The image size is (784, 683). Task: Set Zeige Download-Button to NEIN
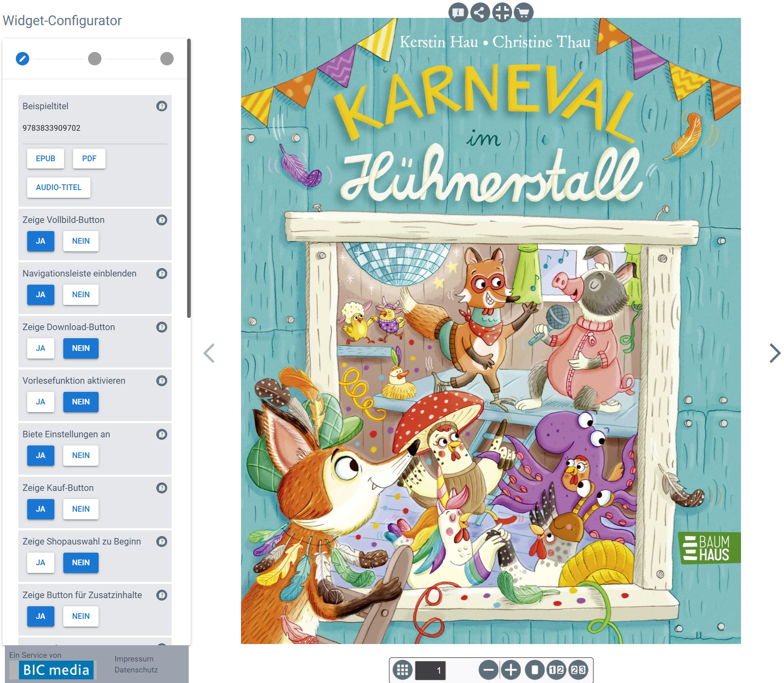point(81,348)
